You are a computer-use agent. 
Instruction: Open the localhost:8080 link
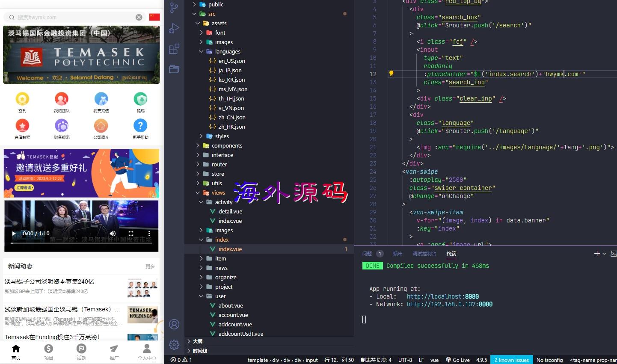(x=443, y=296)
